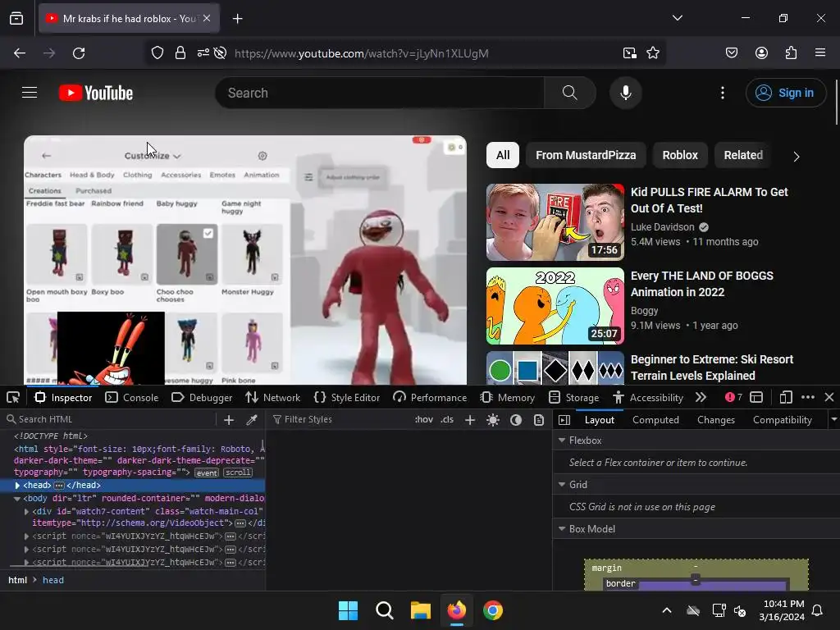Viewport: 840px width, 630px height.
Task: Open the Firefox application menu
Action: click(820, 53)
